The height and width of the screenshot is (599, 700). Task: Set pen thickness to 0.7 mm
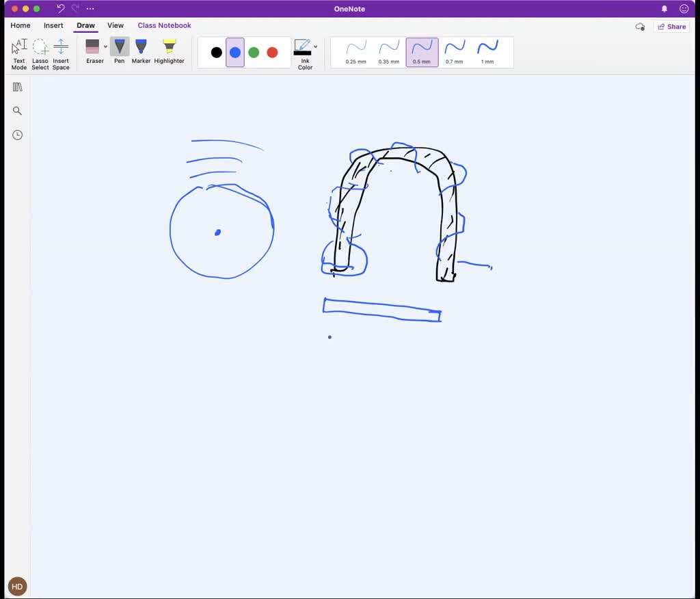[455, 52]
